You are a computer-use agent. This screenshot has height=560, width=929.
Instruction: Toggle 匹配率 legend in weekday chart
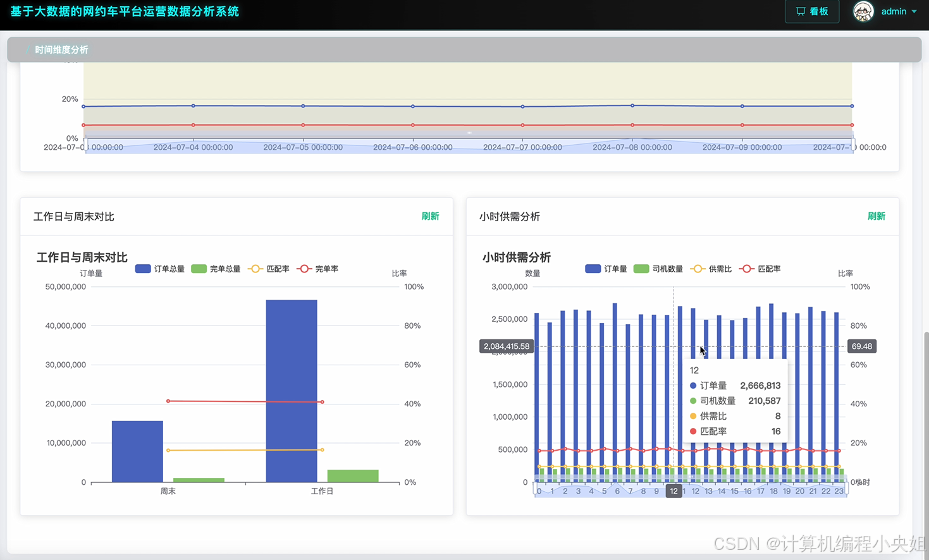[x=269, y=269]
